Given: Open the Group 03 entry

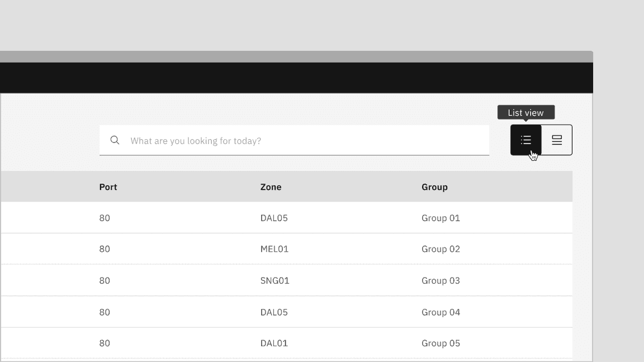Looking at the screenshot, I should 441,280.
